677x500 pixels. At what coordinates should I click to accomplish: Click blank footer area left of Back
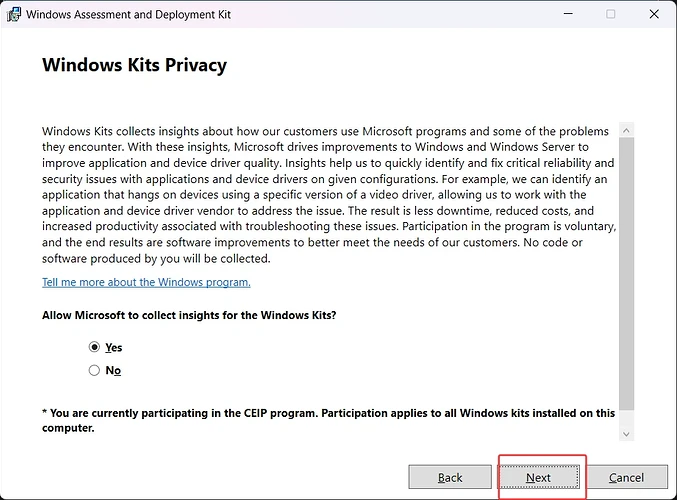(x=200, y=477)
